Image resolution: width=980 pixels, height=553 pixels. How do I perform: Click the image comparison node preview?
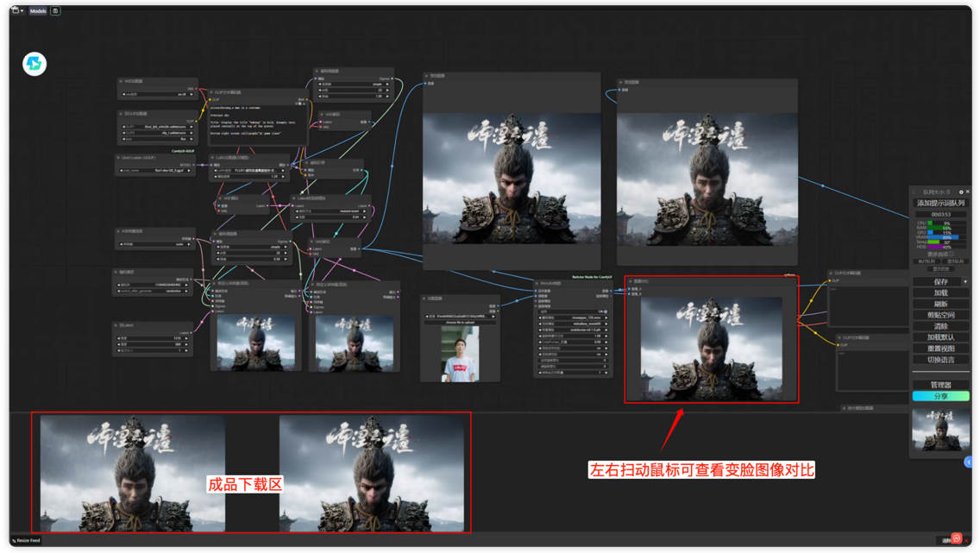tap(711, 348)
